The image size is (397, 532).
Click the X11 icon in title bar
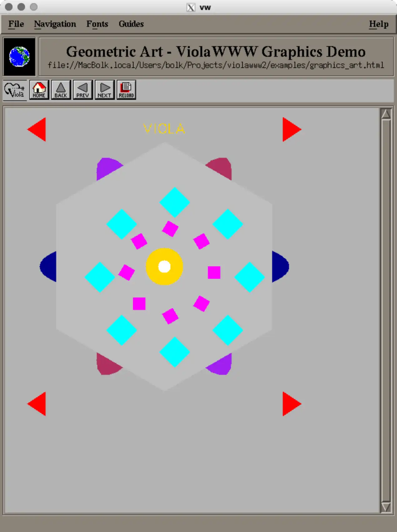click(x=191, y=7)
